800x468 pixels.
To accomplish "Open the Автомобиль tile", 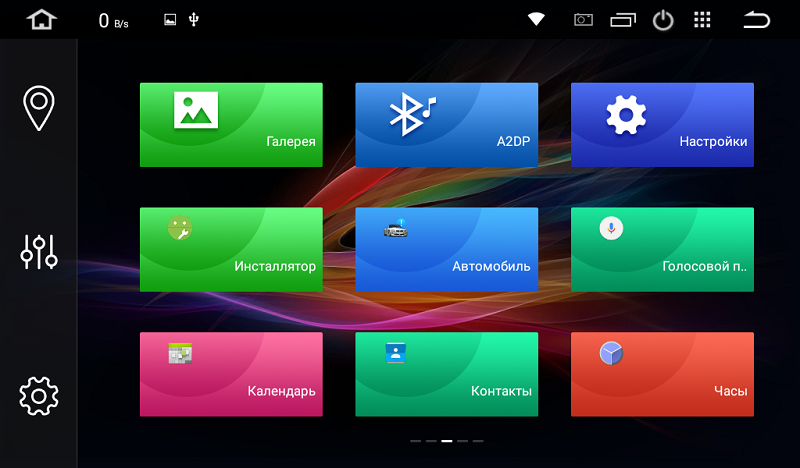I will [446, 250].
